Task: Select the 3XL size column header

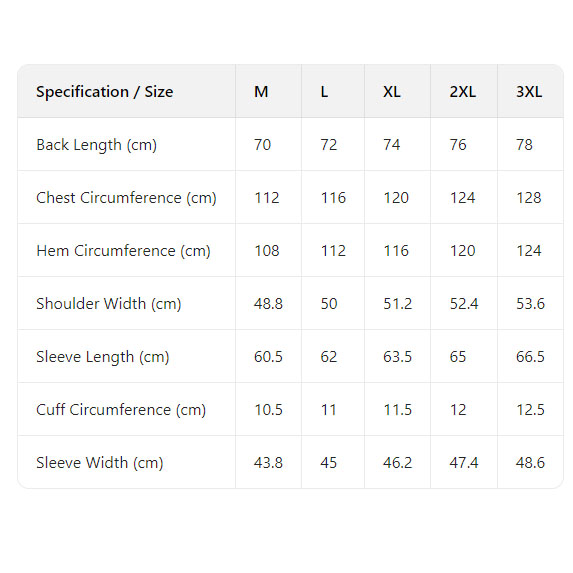Action: 529,91
